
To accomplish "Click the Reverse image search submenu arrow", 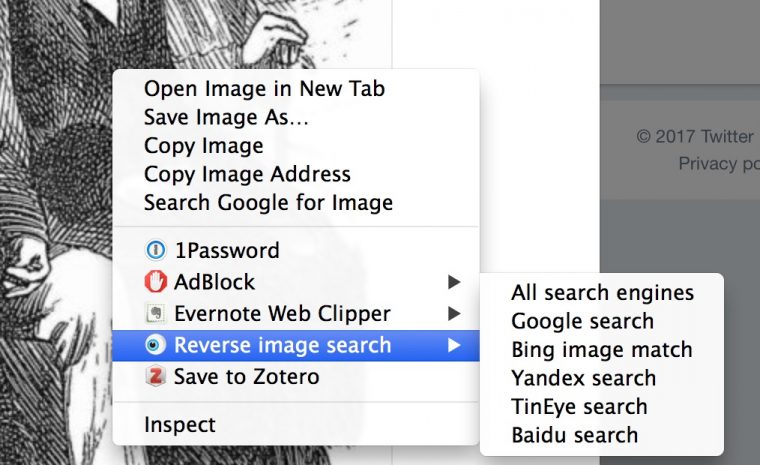I will click(x=454, y=346).
